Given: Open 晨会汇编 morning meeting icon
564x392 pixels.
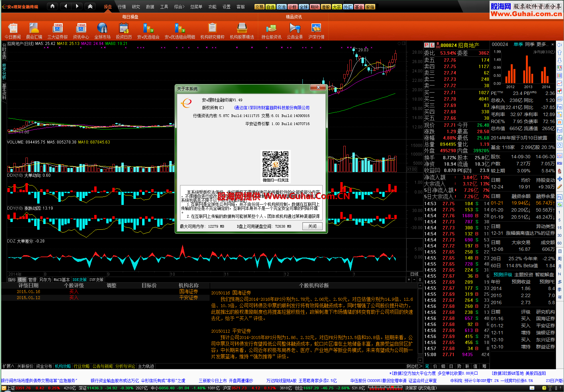Looking at the screenshot, I should coord(34,31).
